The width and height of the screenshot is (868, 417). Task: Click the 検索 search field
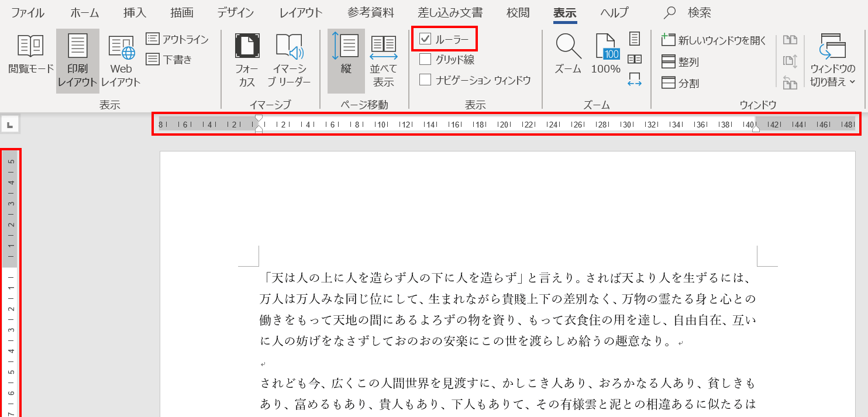click(x=700, y=12)
